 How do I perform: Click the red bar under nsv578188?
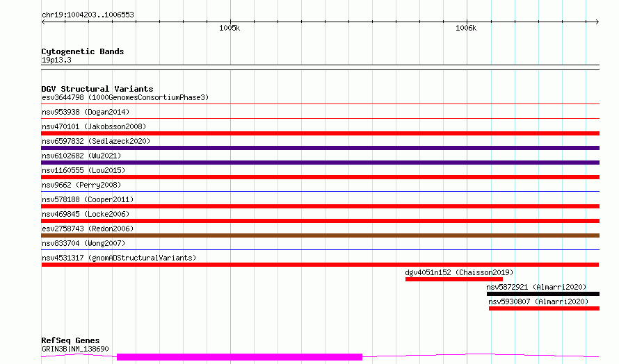(320, 206)
